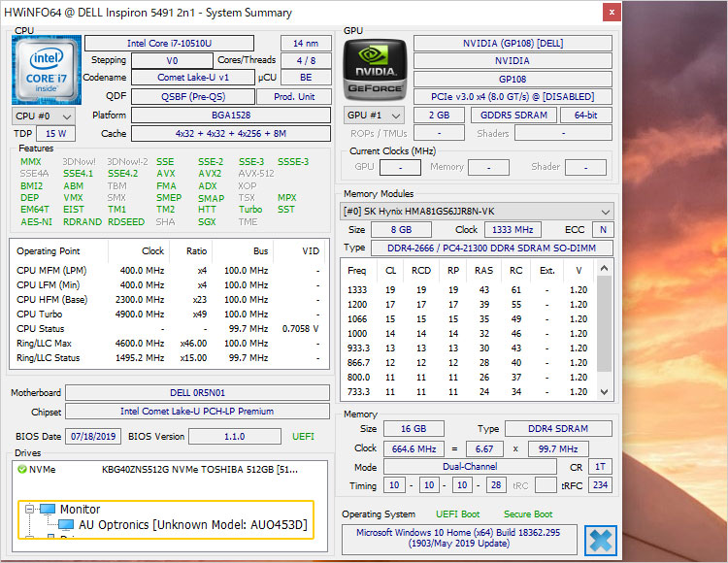Open the CPU #0 selector dropdown
This screenshot has width=728, height=563.
[x=44, y=116]
